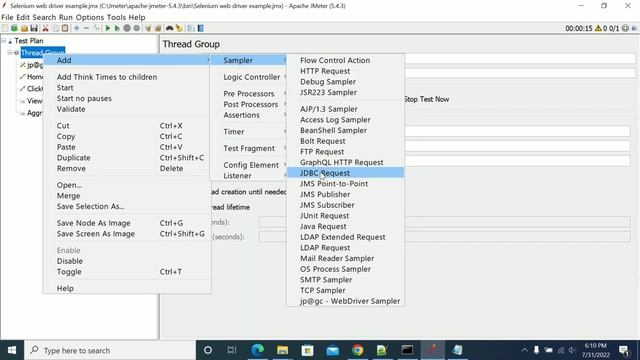Expand the Timer submenu
Image resolution: width=640 pixels, height=360 pixels.
[248, 131]
